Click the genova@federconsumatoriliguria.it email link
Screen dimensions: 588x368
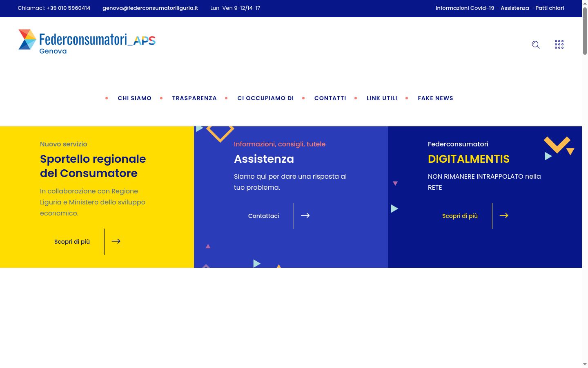pos(150,8)
